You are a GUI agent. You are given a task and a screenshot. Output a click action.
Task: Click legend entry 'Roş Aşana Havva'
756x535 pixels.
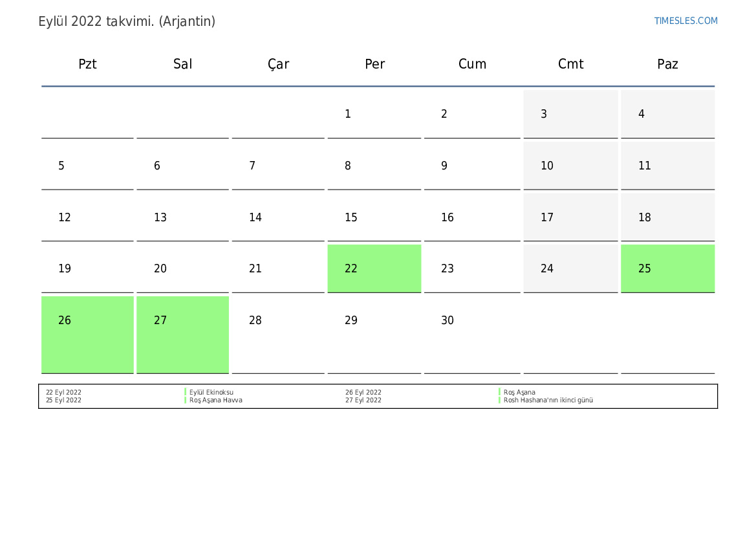tap(215, 400)
